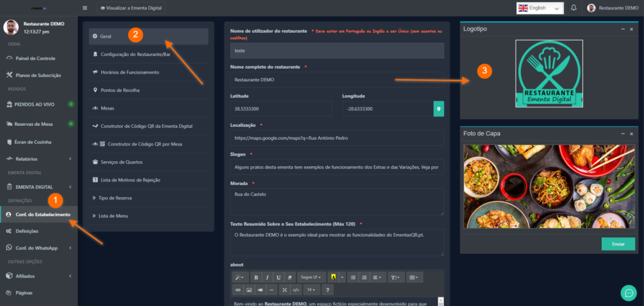Open the English language dropdown

tap(540, 8)
